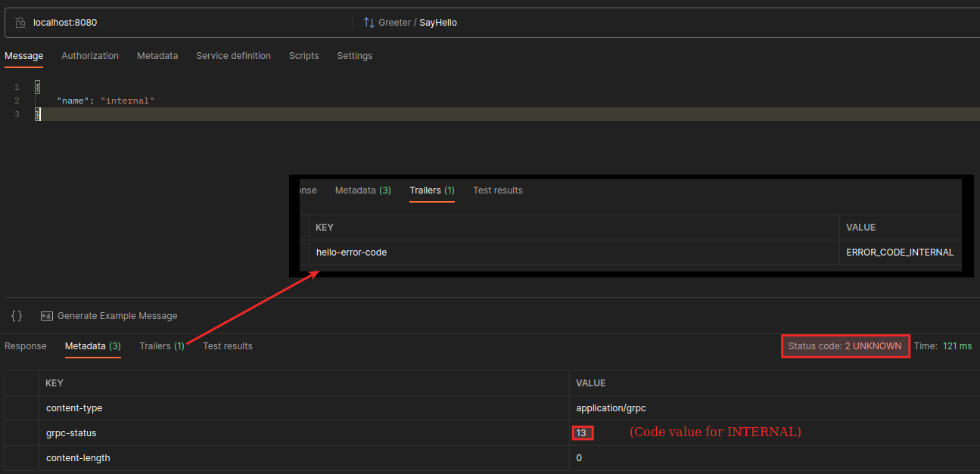The image size is (980, 474).
Task: Click the content-length value 0
Action: (579, 458)
